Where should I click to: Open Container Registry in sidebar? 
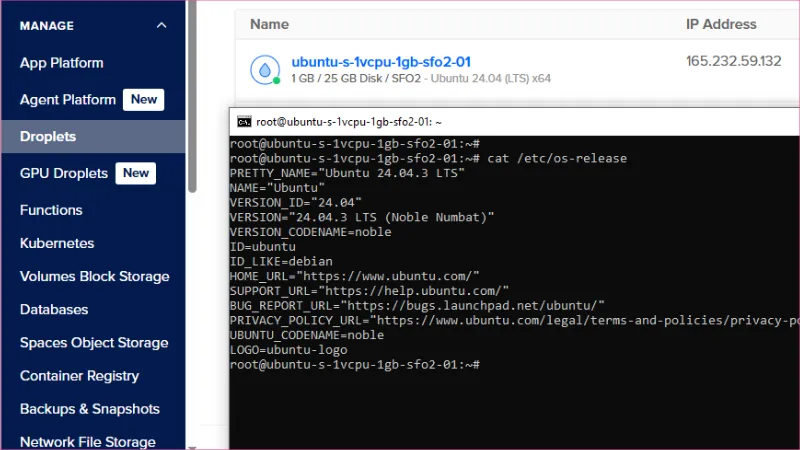pos(80,376)
